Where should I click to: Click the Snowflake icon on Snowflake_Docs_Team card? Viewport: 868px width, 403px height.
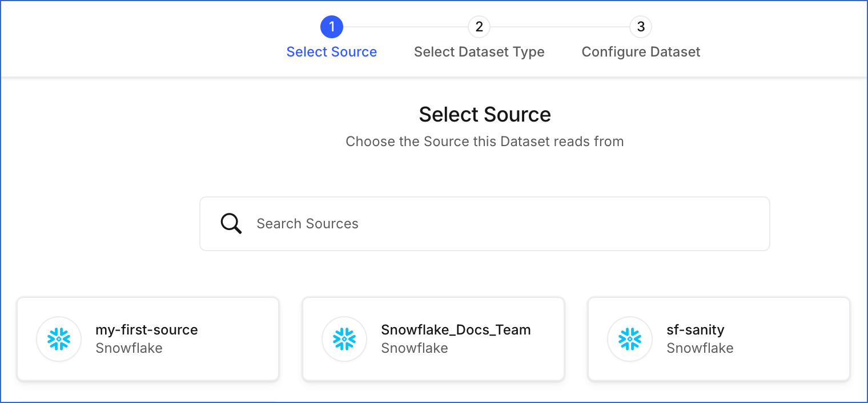coord(344,339)
